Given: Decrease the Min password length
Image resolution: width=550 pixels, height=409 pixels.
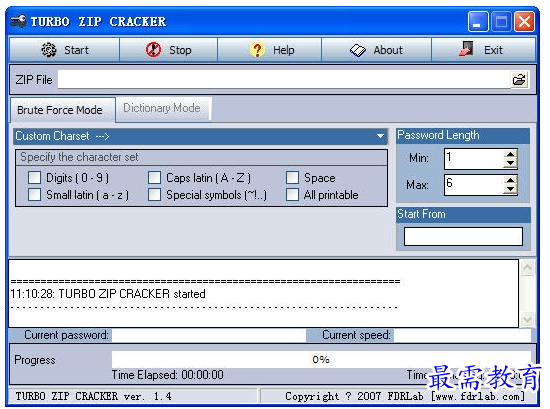Looking at the screenshot, I should tap(510, 163).
